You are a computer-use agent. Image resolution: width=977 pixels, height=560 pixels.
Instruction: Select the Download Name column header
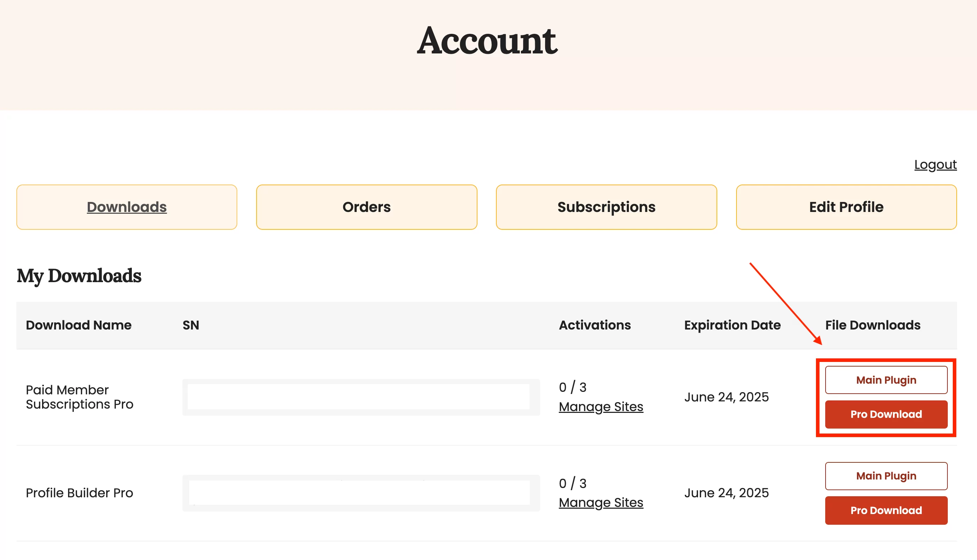coord(78,325)
